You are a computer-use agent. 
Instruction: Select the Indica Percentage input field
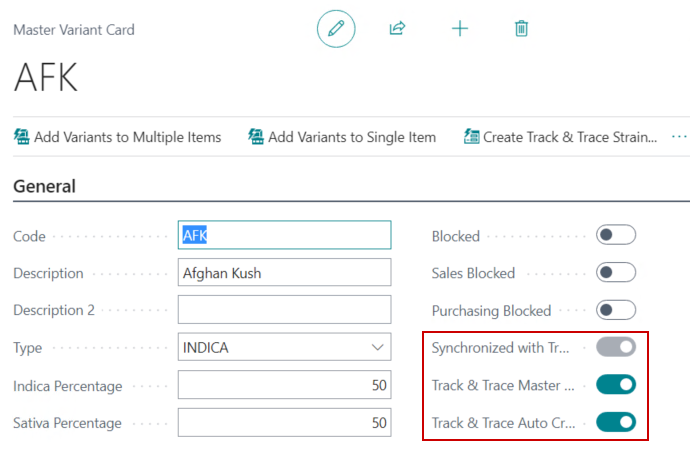pyautogui.click(x=284, y=386)
